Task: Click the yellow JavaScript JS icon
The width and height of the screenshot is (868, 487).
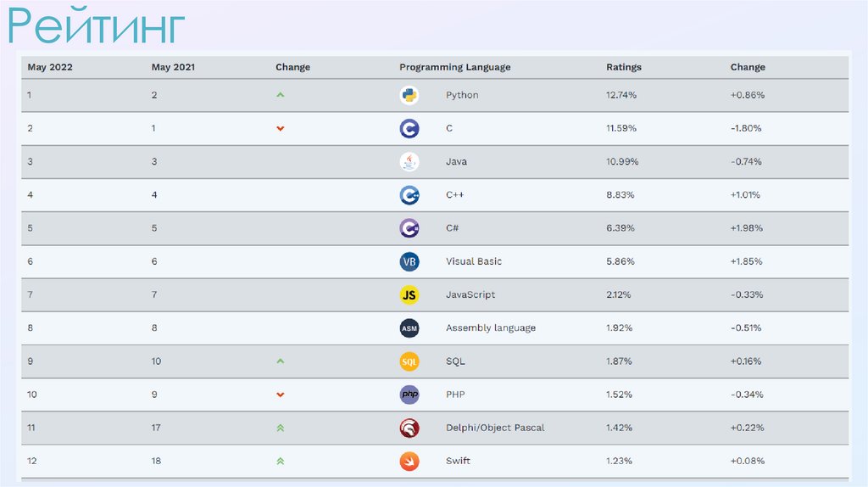Action: pyautogui.click(x=409, y=294)
